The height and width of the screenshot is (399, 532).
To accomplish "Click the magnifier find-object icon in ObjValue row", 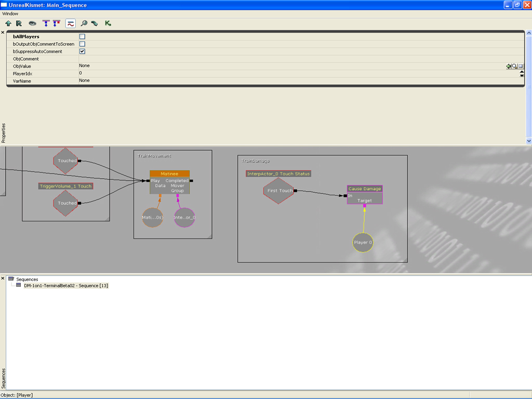I will point(514,66).
